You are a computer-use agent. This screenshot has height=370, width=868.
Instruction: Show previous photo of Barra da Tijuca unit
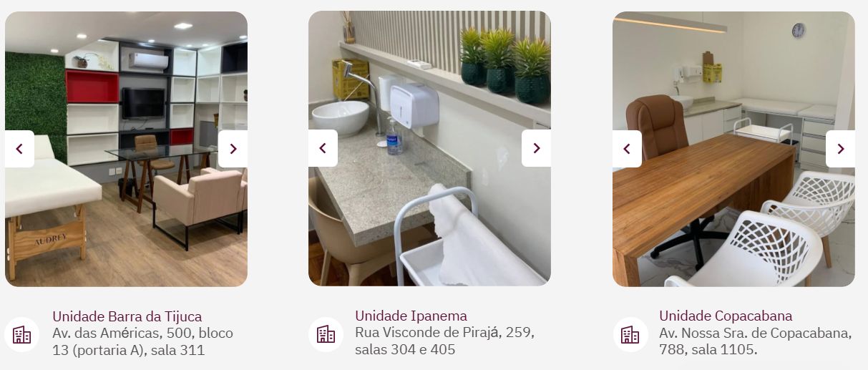pyautogui.click(x=19, y=149)
